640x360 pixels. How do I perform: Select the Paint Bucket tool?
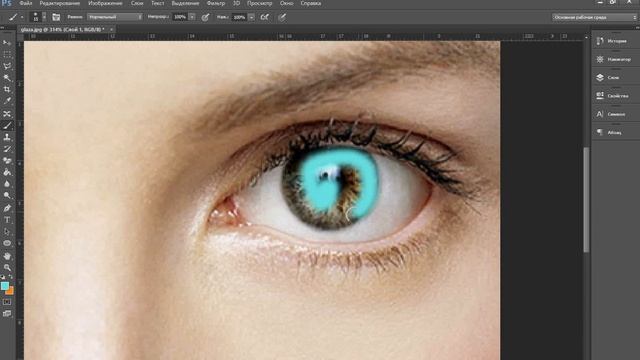(x=7, y=172)
